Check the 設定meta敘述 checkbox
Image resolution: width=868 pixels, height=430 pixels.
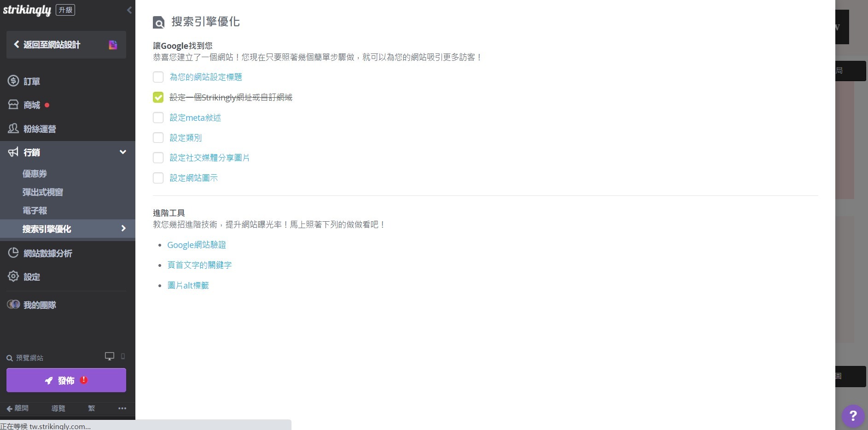tap(158, 118)
